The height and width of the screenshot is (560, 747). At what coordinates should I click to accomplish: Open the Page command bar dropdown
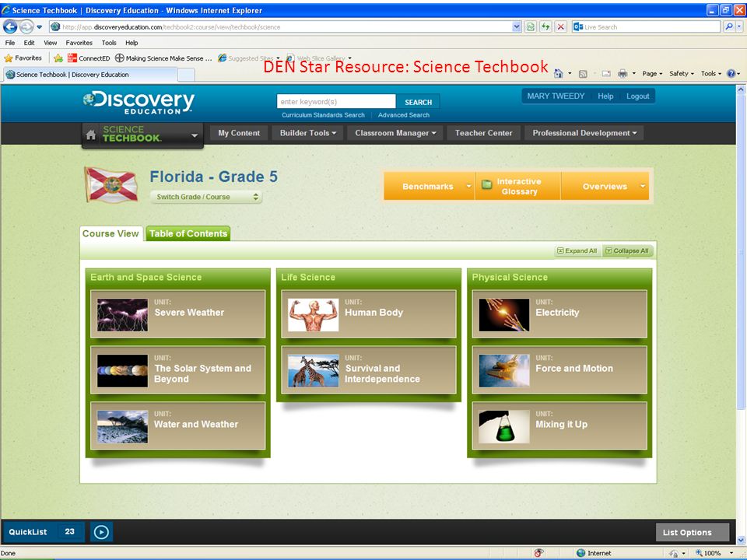tap(652, 73)
